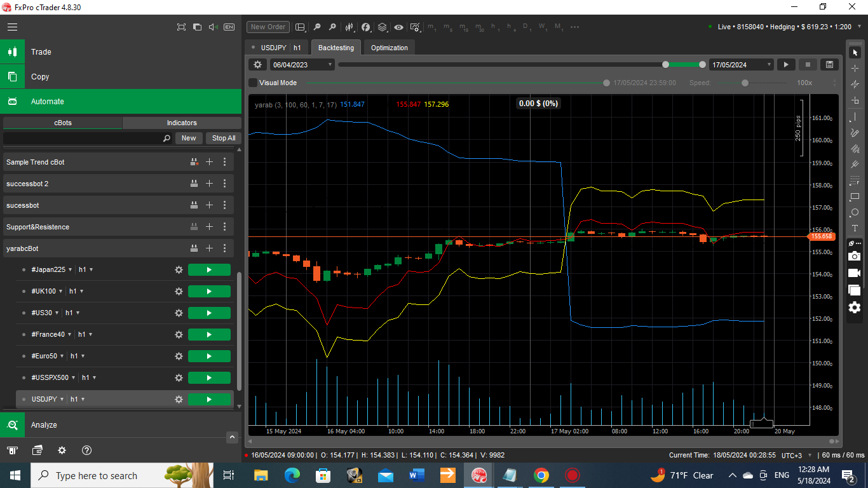This screenshot has width=868, height=488.
Task: Switch to the USDJPY h1 chart tab
Action: (x=276, y=48)
